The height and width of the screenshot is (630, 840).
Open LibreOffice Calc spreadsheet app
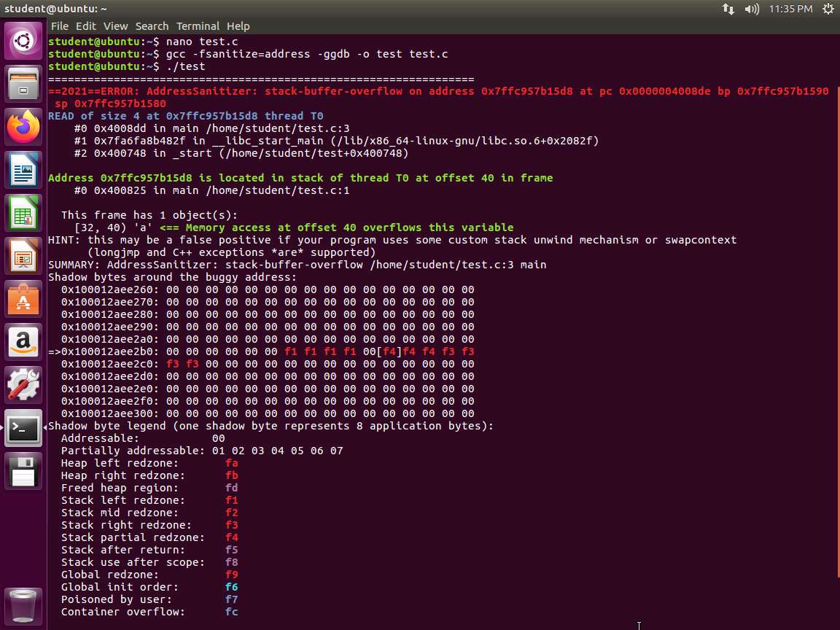[x=23, y=213]
